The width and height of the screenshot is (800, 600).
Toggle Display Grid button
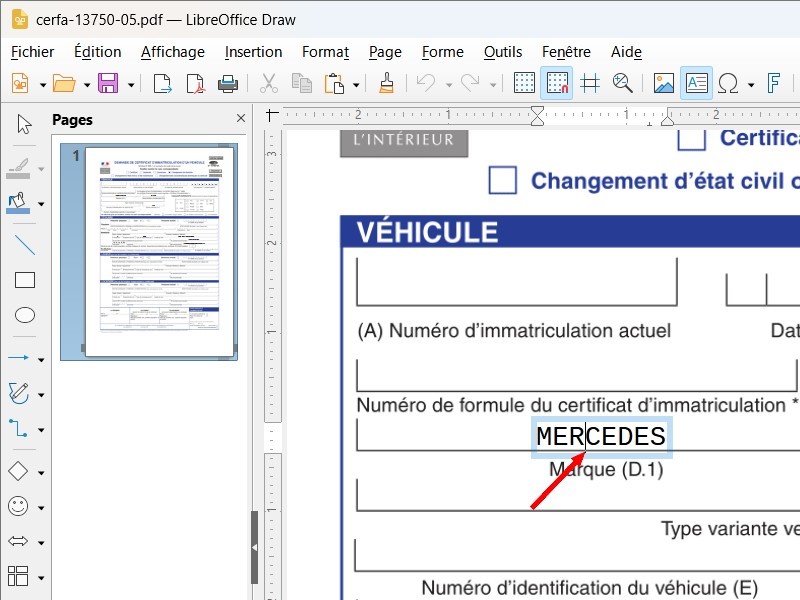(524, 84)
